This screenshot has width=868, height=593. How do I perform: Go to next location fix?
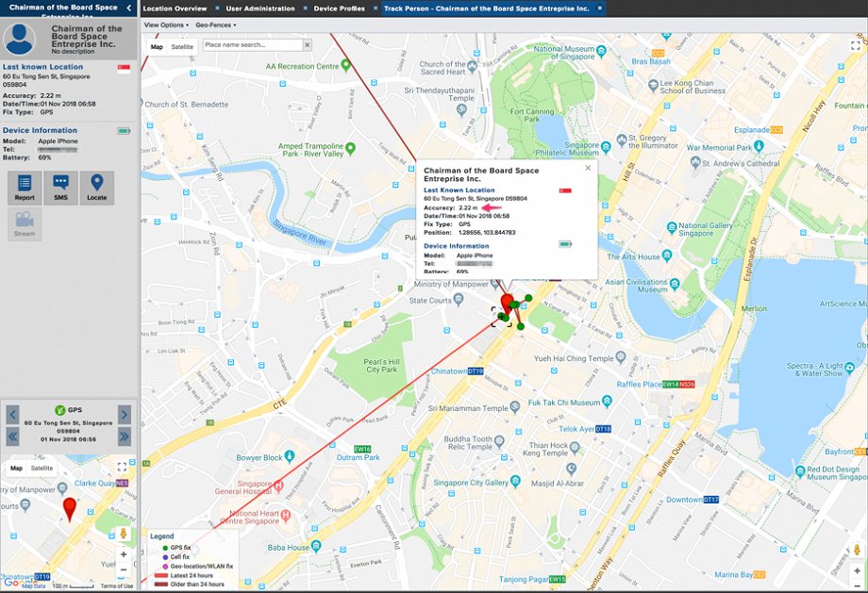(125, 414)
